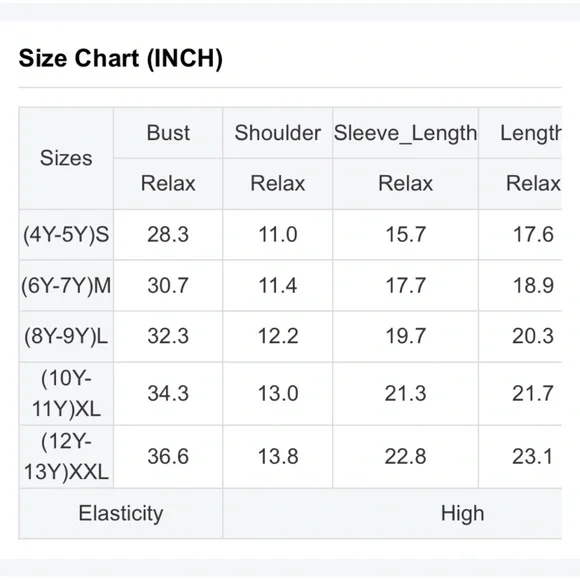This screenshot has width=580, height=580.
Task: Click Relax subheader under Sleeve_Length
Action: 405,183
